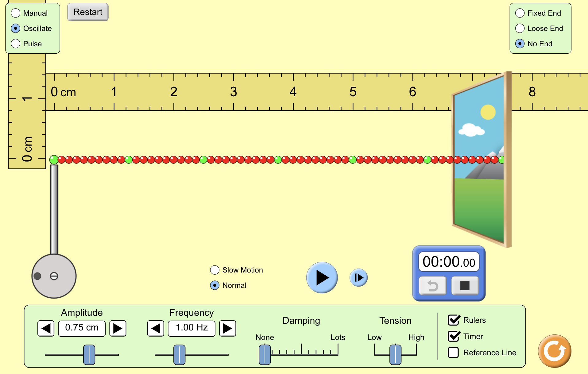The width and height of the screenshot is (588, 374).
Task: Click the blue timer housing
Action: pyautogui.click(x=449, y=273)
